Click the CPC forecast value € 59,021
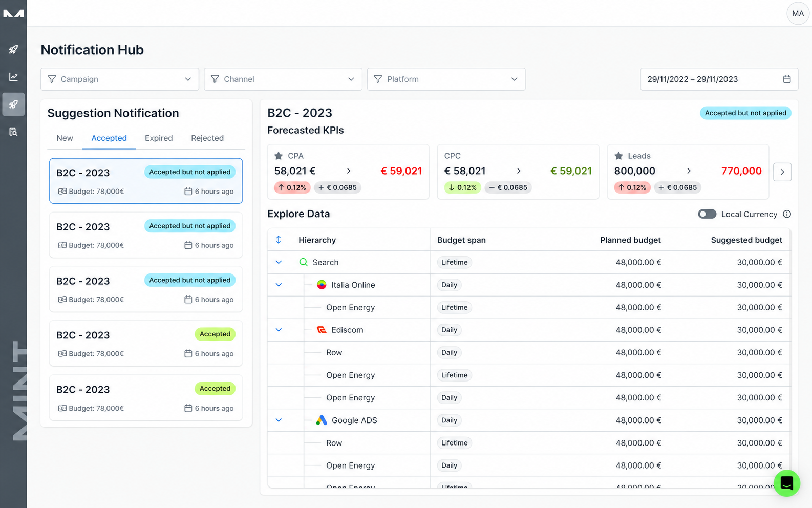Image resolution: width=812 pixels, height=508 pixels. (571, 171)
